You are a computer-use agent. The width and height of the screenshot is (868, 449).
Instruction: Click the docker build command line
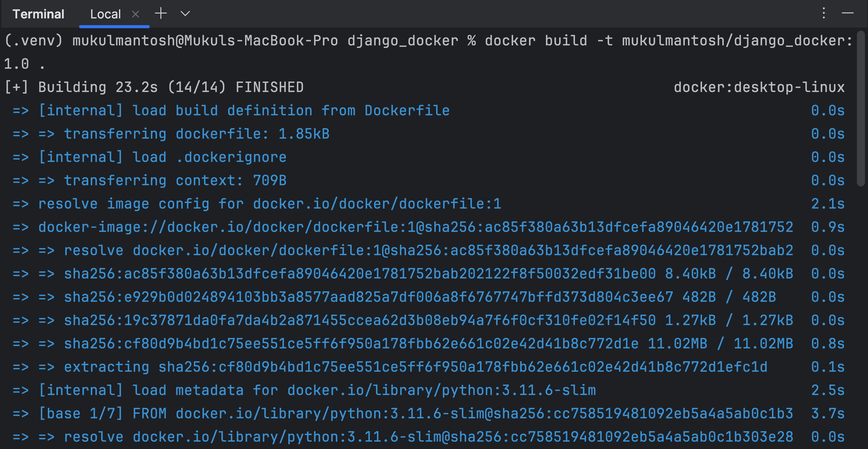[428, 41]
